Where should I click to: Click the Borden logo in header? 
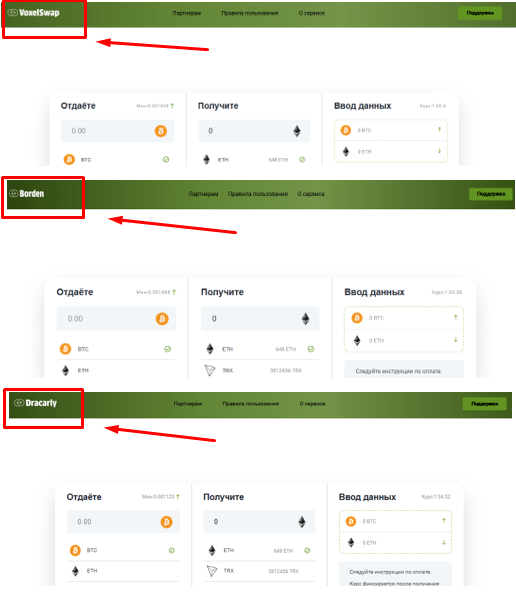(x=27, y=194)
